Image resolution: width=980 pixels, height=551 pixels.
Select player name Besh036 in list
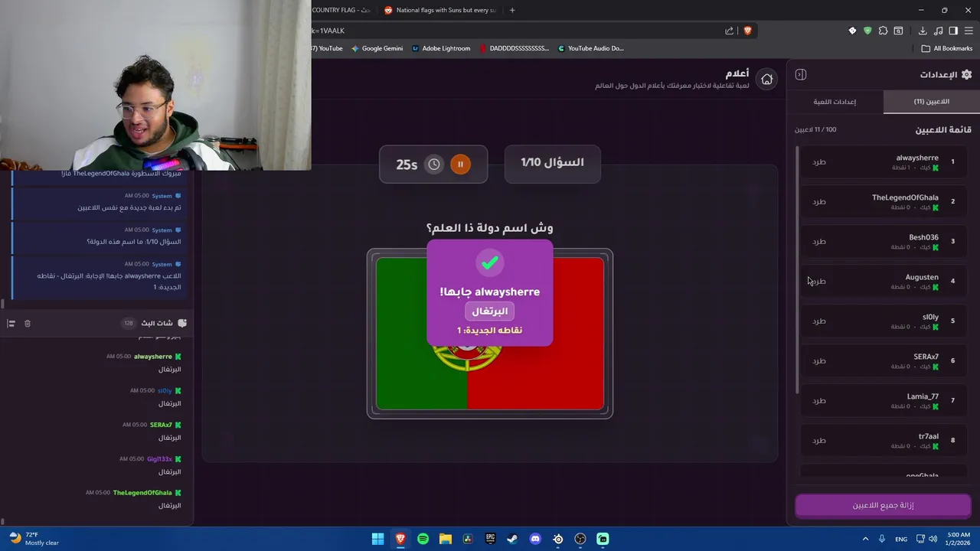pyautogui.click(x=923, y=237)
